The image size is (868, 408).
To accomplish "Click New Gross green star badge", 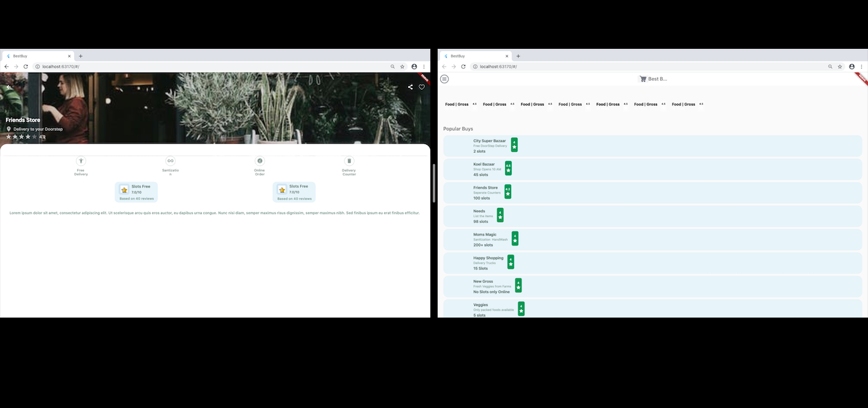I will click(x=518, y=286).
